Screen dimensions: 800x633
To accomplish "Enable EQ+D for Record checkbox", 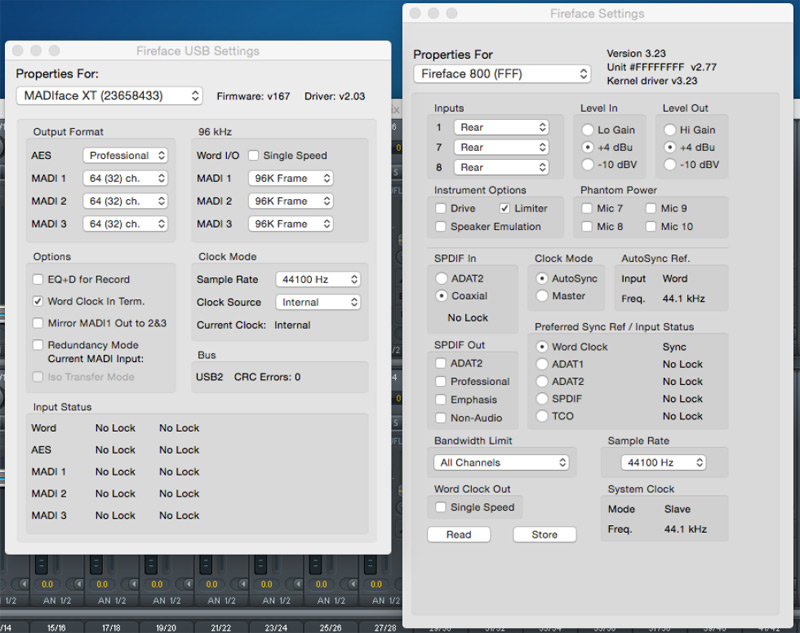I will point(39,280).
